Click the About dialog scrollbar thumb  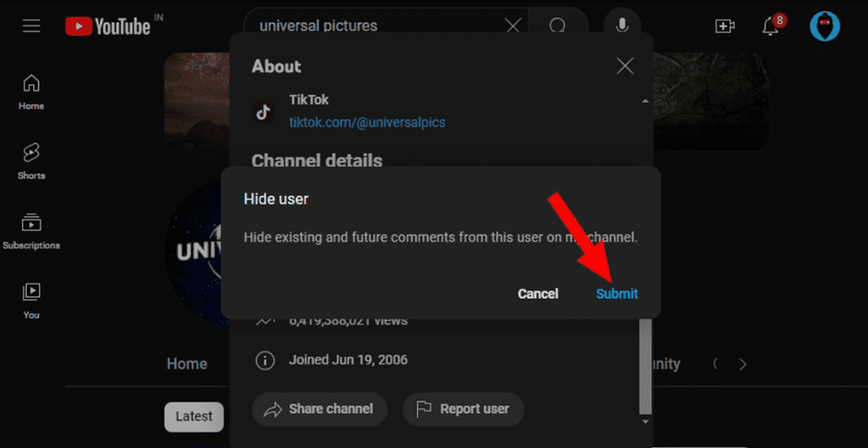pos(645,366)
